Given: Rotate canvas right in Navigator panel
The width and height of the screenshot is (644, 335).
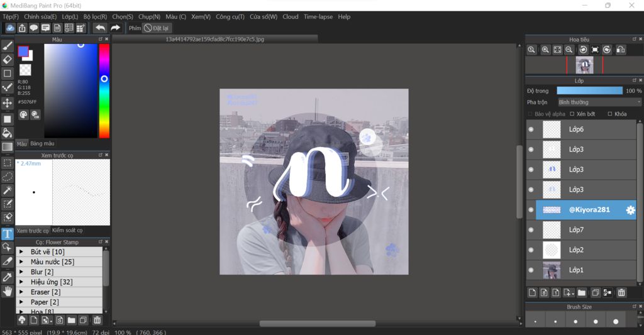Looking at the screenshot, I should click(607, 50).
